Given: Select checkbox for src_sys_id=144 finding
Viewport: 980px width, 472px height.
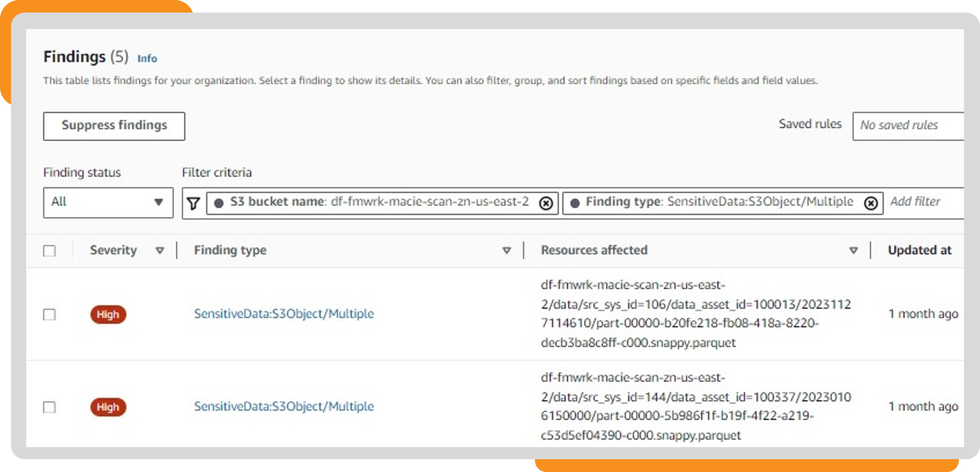Looking at the screenshot, I should click(x=50, y=407).
